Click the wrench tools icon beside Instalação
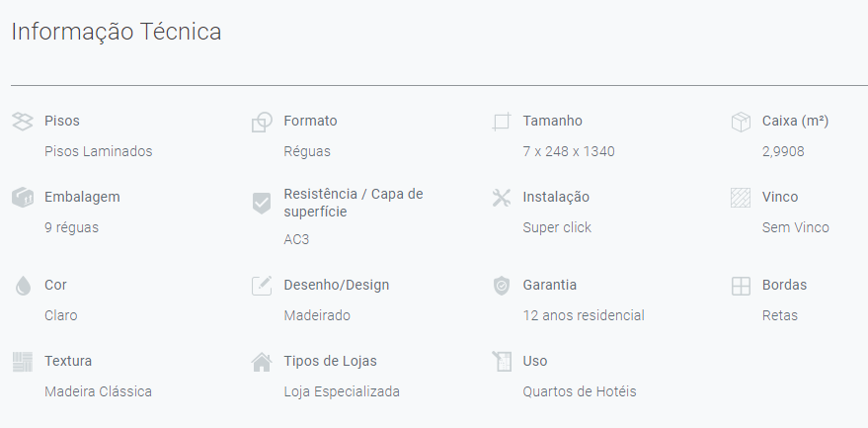The height and width of the screenshot is (428, 868). (501, 198)
